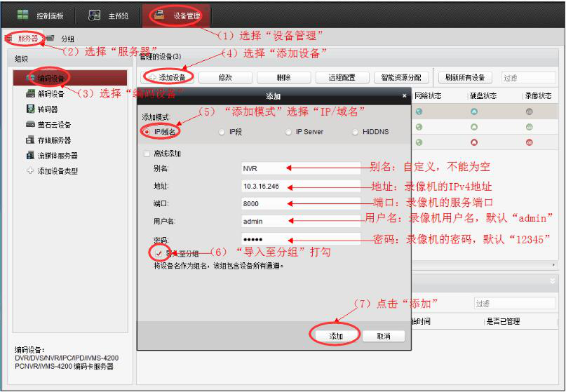Click the device management icon
This screenshot has width=566, height=392.
[159, 15]
